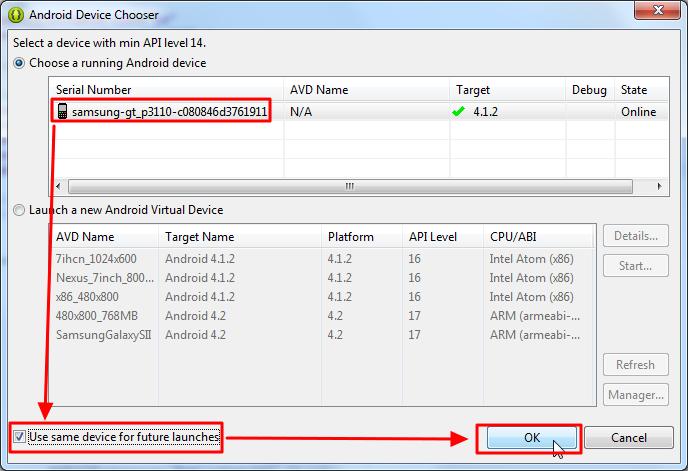Click the OK button
688x471 pixels.
point(531,438)
